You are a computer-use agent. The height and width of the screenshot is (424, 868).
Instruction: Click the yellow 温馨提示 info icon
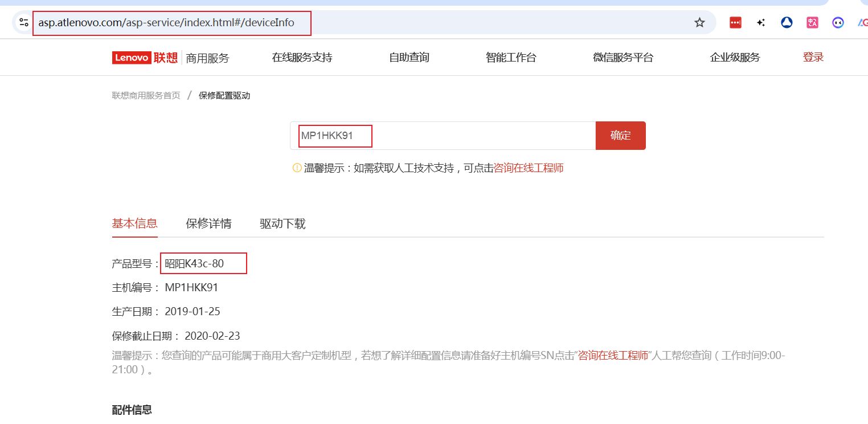coord(297,168)
